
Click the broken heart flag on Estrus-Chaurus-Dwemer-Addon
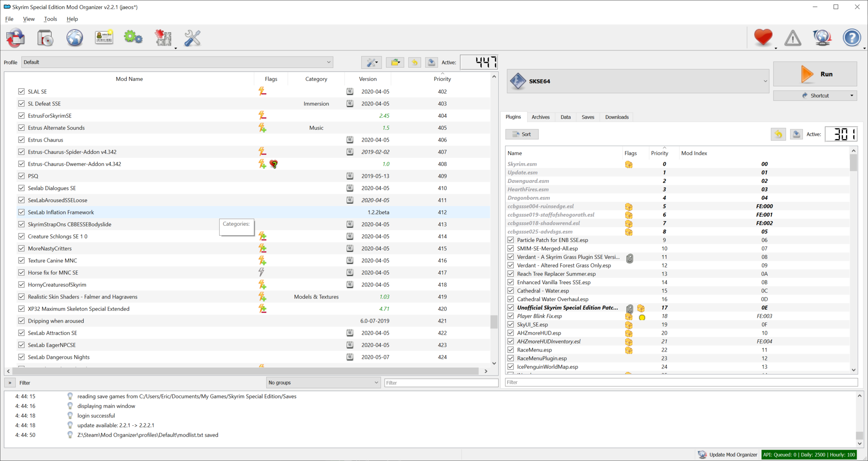tap(274, 164)
